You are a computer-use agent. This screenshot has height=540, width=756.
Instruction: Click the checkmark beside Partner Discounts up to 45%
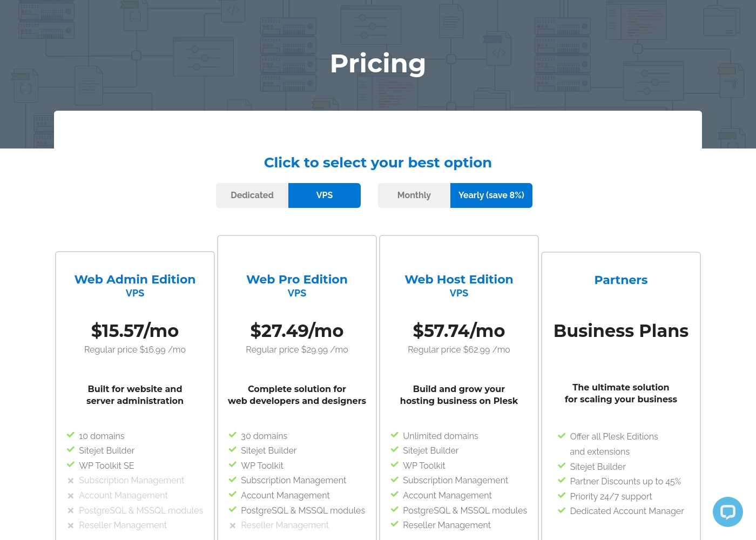click(562, 480)
